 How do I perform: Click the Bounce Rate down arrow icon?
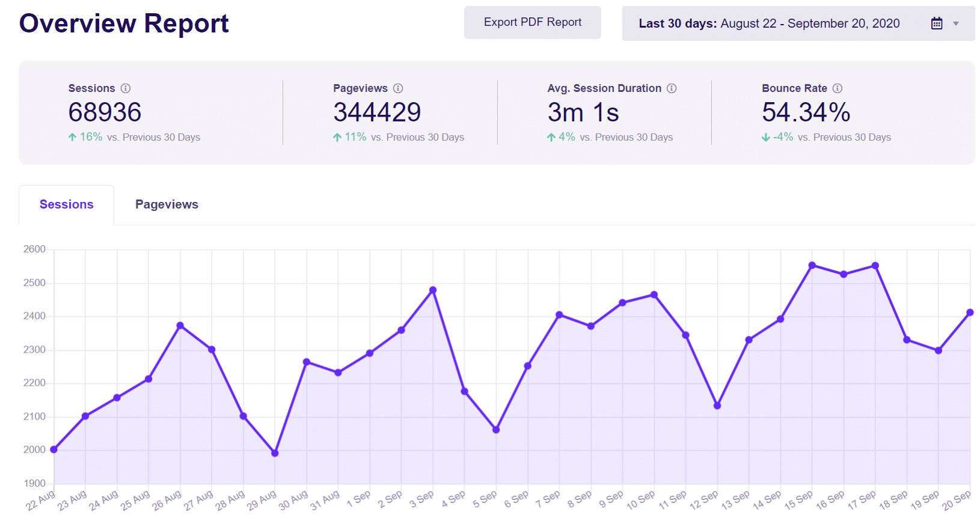tap(766, 137)
